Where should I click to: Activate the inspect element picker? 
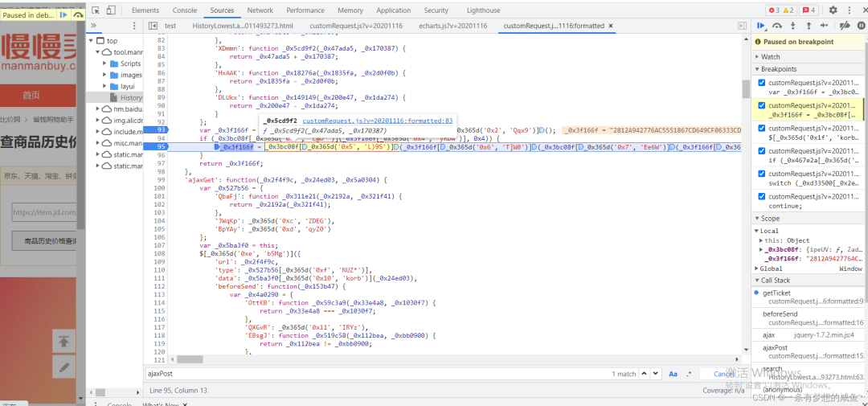(96, 10)
